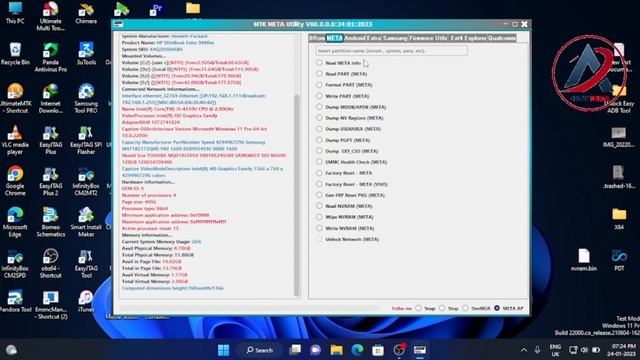This screenshot has height=360, width=640.
Task: Open VLC media player icon
Action: (x=15, y=140)
